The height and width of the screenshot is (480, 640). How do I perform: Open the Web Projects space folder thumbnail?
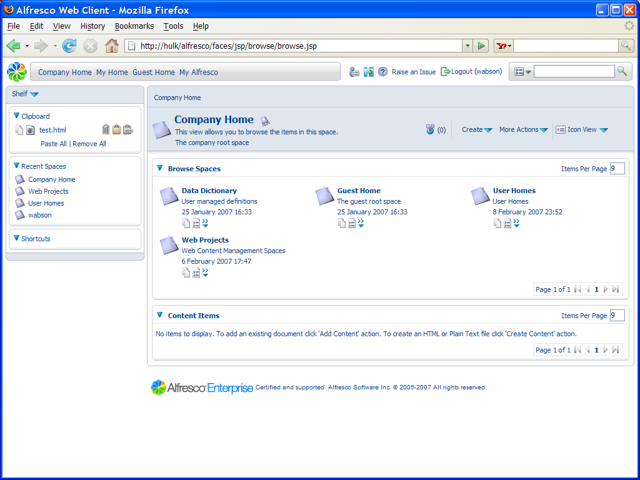tap(169, 246)
